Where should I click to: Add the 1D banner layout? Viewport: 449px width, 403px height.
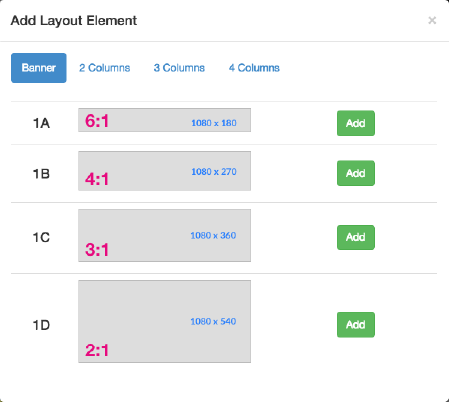[x=356, y=324]
